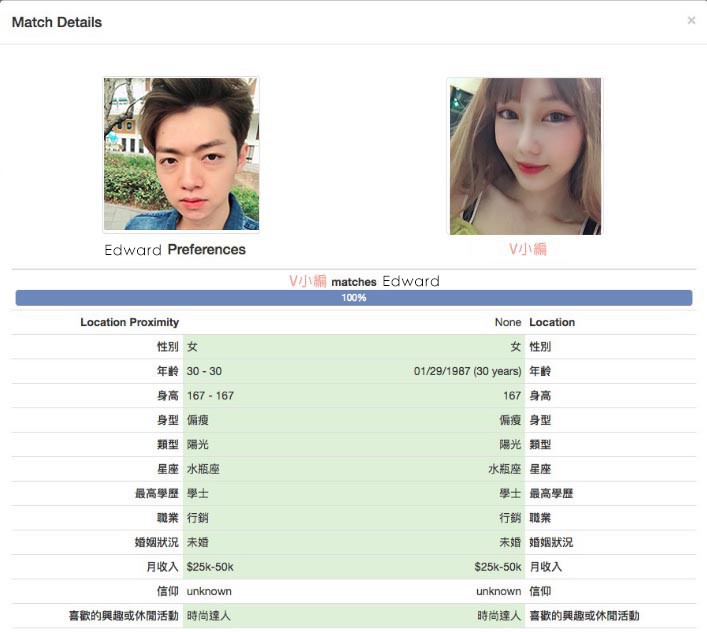Select the left 'unknown' religion preference
707x632 pixels.
pyautogui.click(x=209, y=591)
